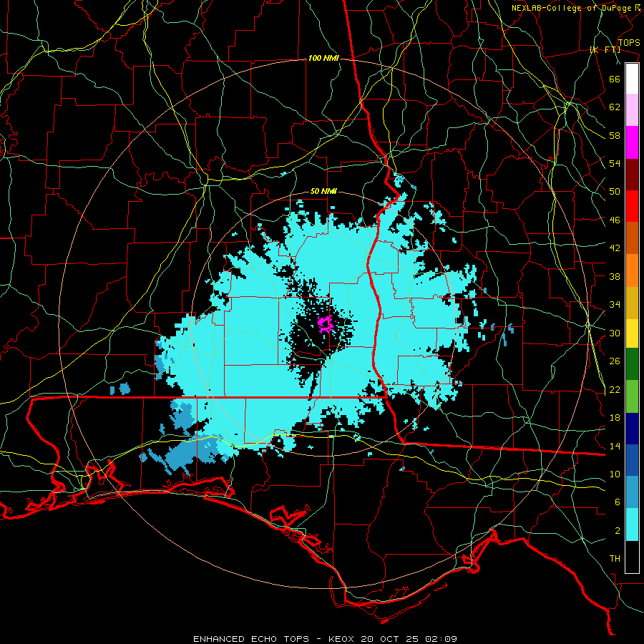This screenshot has width=644, height=644.
Task: Click the 'TOPS' legend title
Action: (x=629, y=43)
